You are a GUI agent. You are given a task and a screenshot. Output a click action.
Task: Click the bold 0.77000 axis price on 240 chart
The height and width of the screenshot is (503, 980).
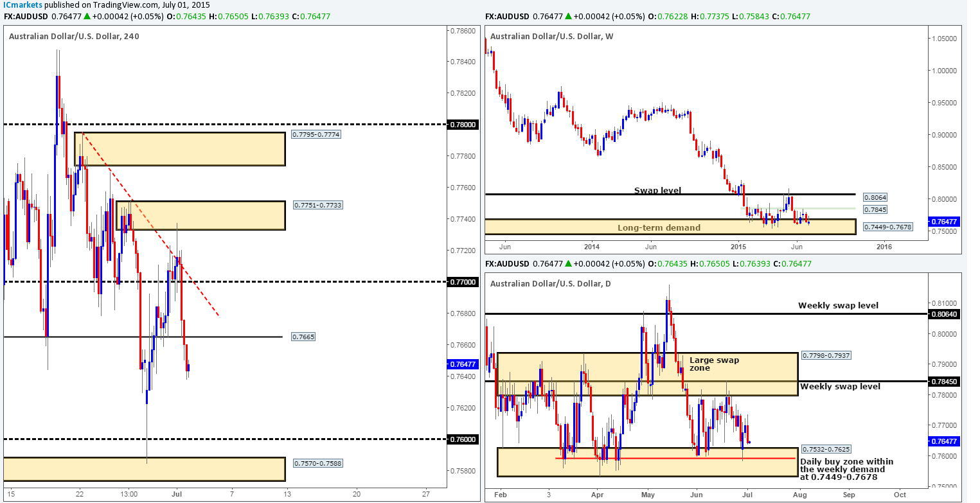click(x=461, y=282)
